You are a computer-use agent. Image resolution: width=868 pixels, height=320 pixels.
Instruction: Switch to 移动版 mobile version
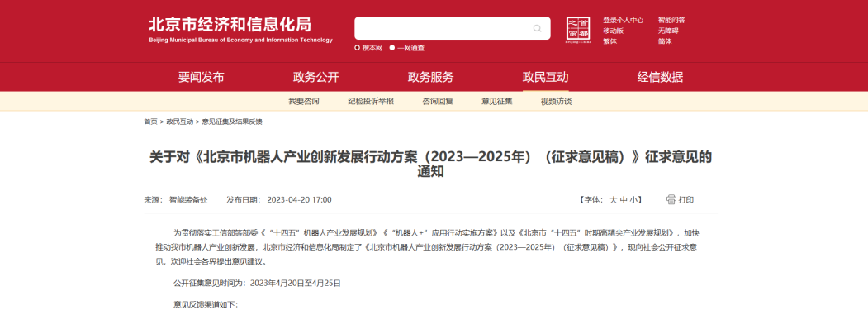click(614, 31)
